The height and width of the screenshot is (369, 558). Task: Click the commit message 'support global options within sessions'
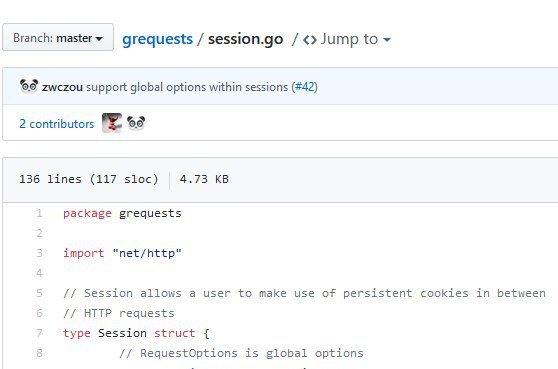tap(187, 87)
